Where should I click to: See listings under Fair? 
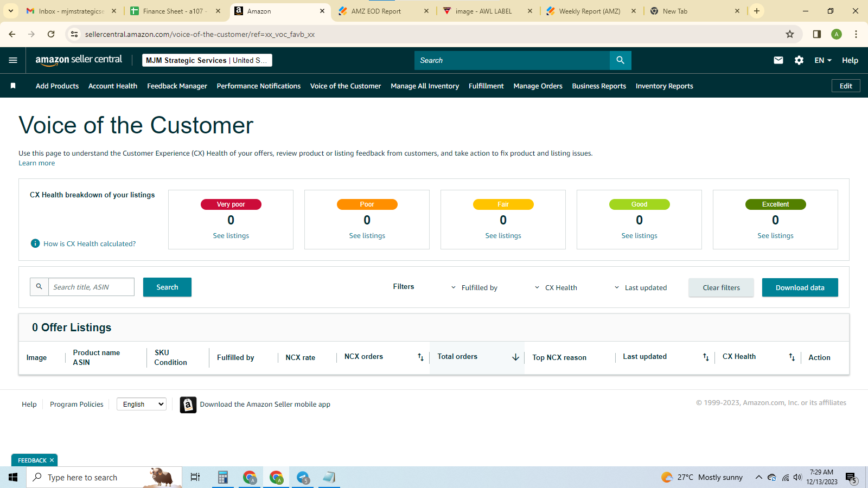coord(503,236)
